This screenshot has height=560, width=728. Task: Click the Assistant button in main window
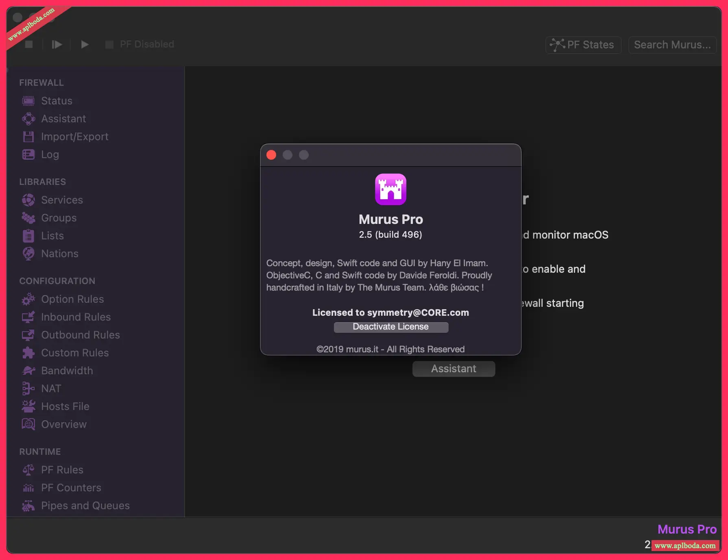[x=453, y=369]
